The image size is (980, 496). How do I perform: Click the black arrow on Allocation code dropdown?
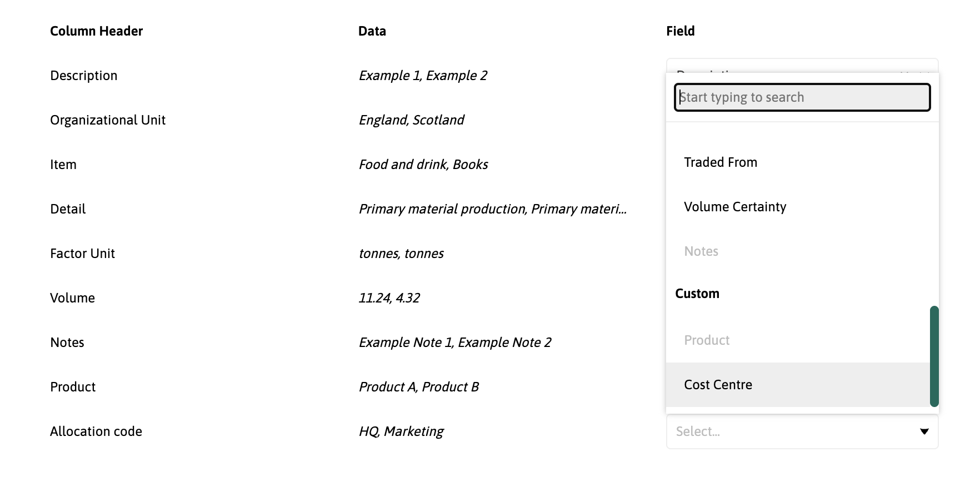point(924,431)
